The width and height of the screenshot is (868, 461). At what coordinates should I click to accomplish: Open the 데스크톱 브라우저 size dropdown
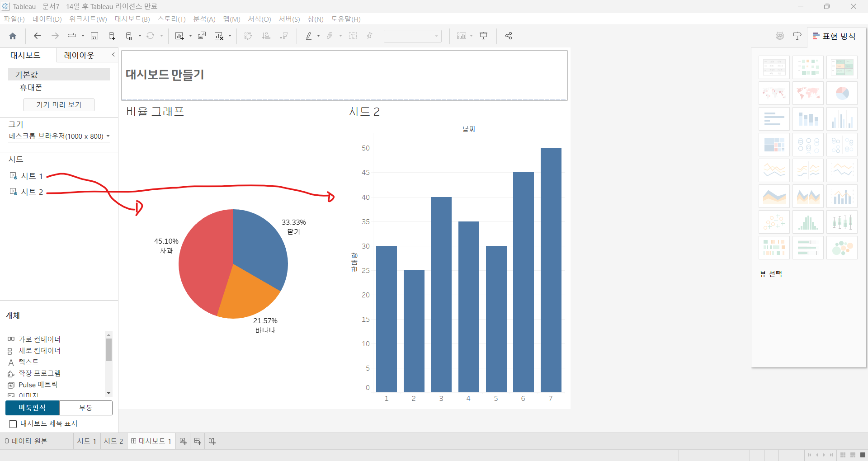click(59, 136)
